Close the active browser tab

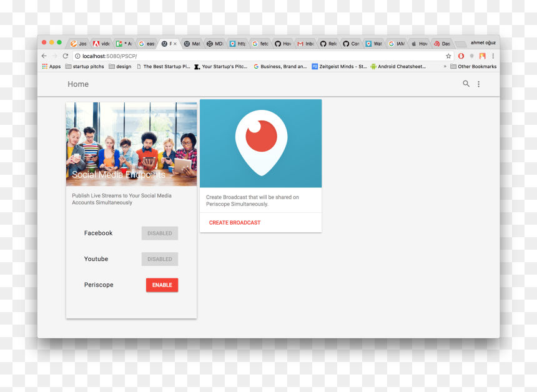coord(175,44)
